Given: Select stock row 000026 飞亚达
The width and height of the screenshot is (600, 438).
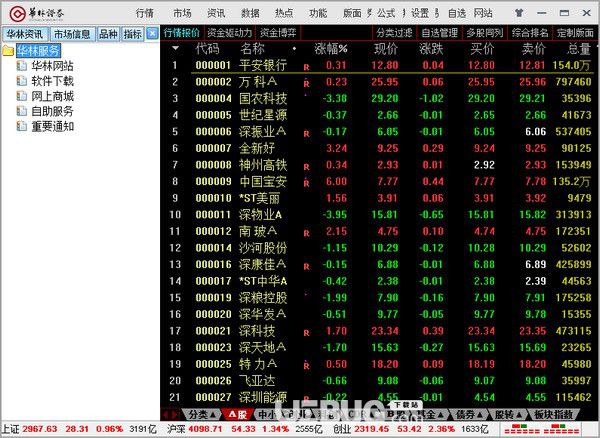Looking at the screenshot, I should click(380, 381).
